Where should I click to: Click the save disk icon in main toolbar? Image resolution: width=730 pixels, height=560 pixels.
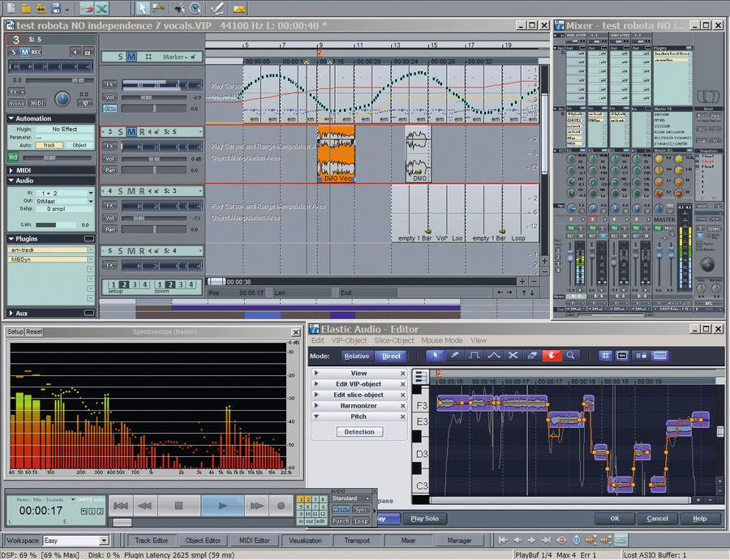pos(56,8)
